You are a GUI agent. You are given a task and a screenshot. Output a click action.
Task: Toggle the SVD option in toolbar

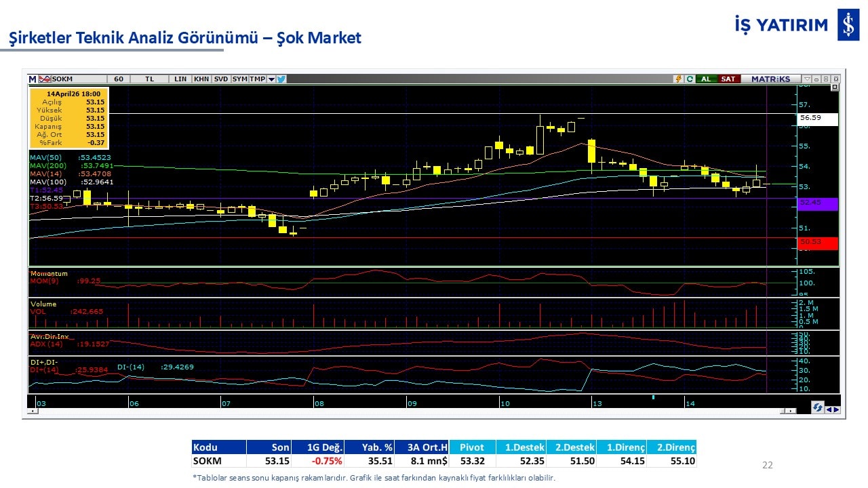pos(221,79)
